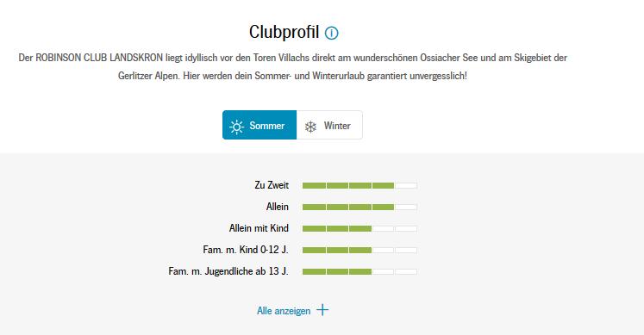Switch to the Winter season tab

329,125
